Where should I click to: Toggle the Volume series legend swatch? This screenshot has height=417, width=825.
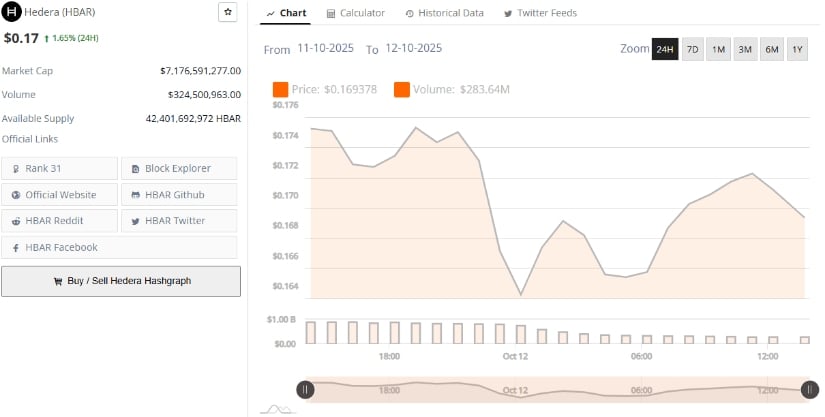(x=402, y=90)
